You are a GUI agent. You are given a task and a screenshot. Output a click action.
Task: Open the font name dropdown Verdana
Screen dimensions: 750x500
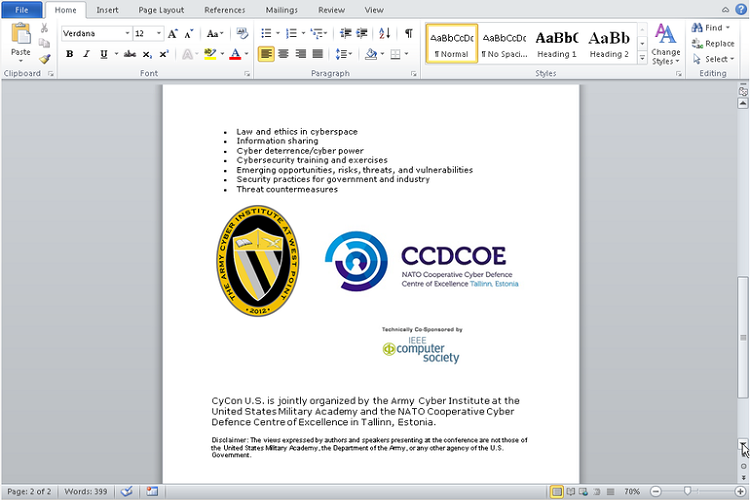[127, 33]
